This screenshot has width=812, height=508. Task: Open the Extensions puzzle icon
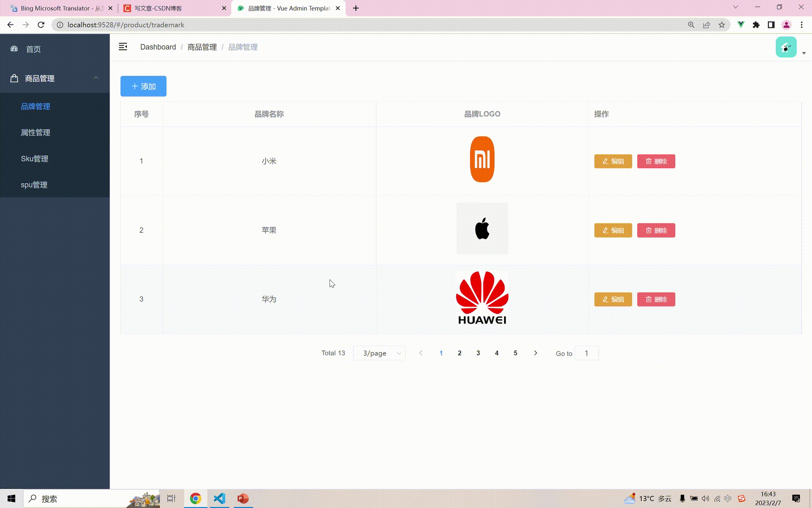pos(756,25)
